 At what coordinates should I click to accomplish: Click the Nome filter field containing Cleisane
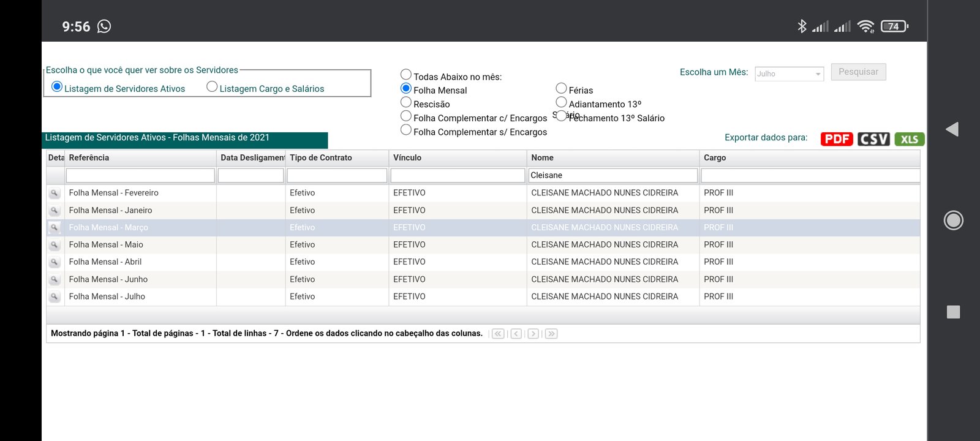(612, 175)
